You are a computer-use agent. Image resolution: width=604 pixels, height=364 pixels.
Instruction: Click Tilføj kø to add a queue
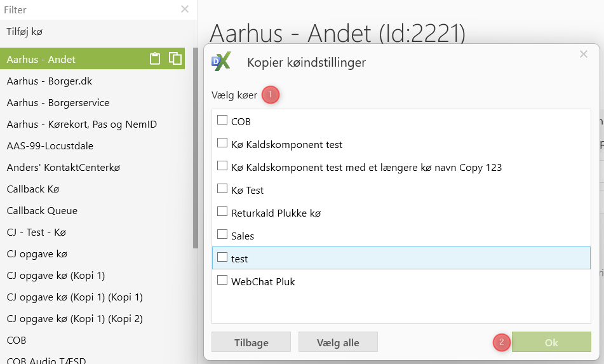[x=25, y=31]
